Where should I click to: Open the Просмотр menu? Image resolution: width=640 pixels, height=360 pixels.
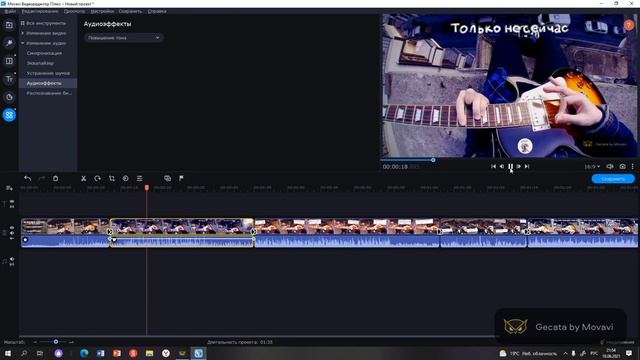coord(74,11)
